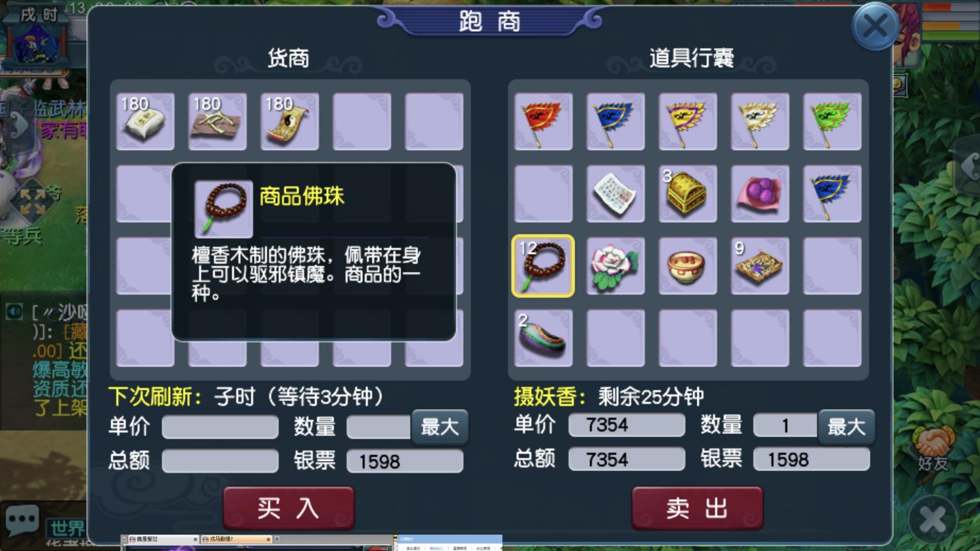Open the 好友 friends handshake icon

[932, 449]
